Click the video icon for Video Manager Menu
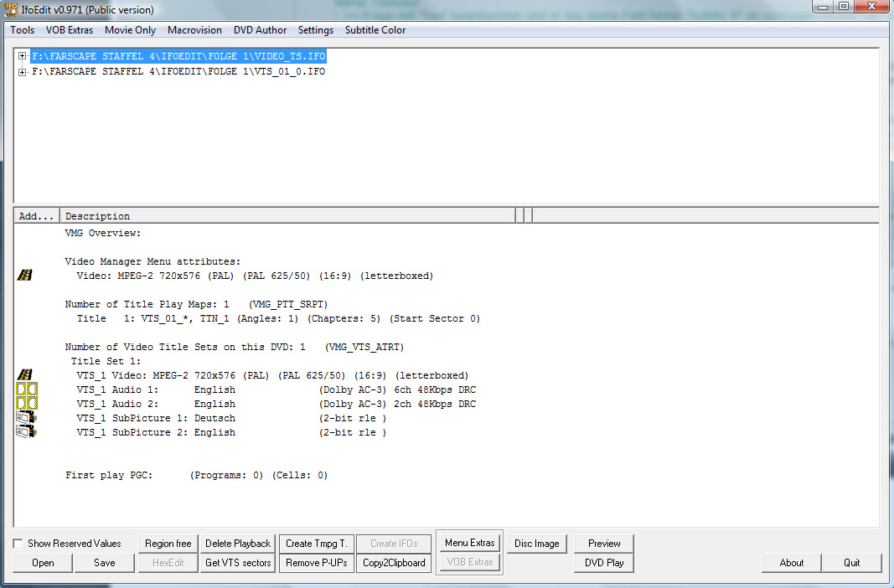This screenshot has width=894, height=588. click(x=25, y=276)
